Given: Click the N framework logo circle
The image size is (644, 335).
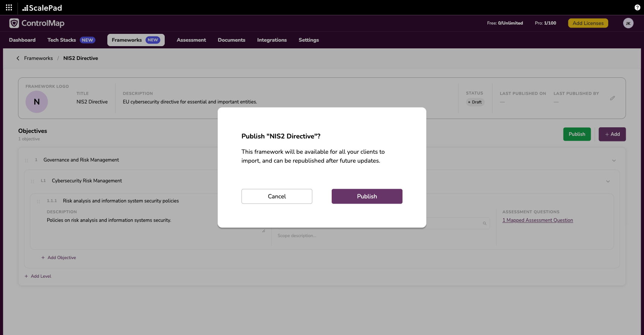Looking at the screenshot, I should (37, 102).
